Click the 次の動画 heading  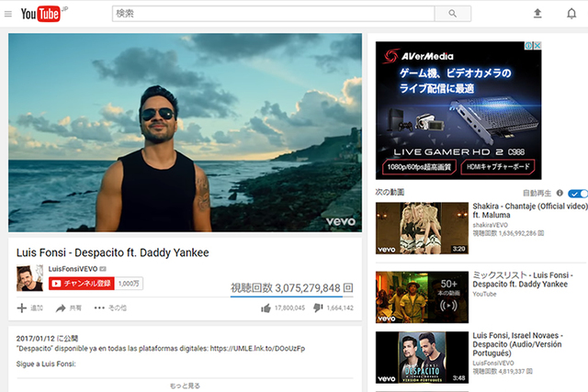[390, 192]
